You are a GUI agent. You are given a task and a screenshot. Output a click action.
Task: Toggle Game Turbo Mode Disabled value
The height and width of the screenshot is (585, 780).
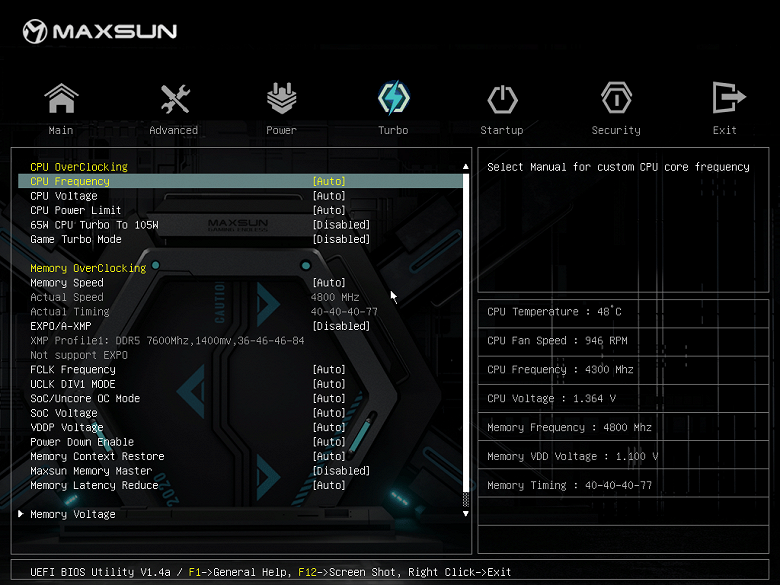point(341,239)
